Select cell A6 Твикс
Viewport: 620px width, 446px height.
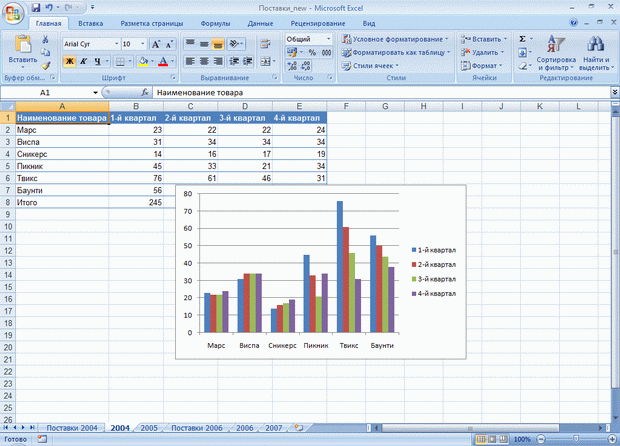pos(62,178)
